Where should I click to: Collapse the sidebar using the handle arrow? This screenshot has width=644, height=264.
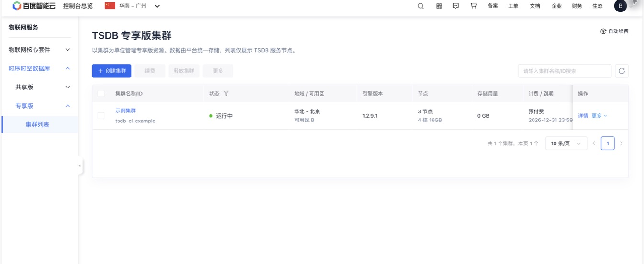(x=80, y=166)
